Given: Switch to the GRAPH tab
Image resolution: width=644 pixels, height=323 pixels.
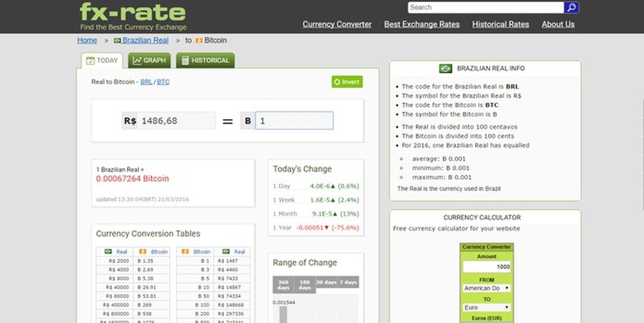Looking at the screenshot, I should click(x=149, y=60).
